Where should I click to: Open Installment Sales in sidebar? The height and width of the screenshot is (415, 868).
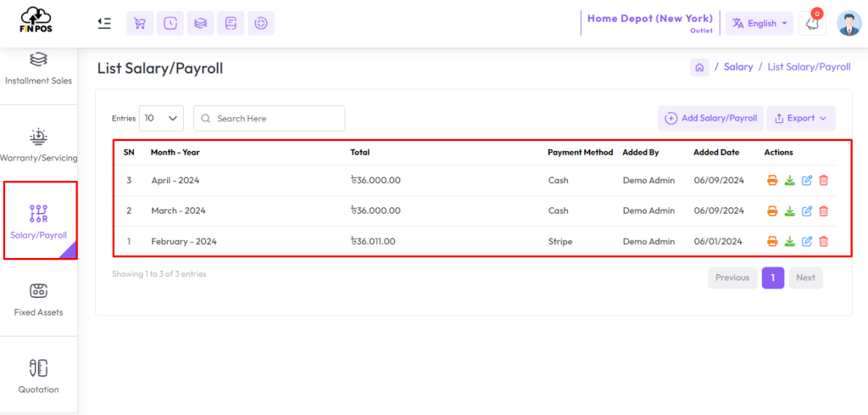[38, 70]
